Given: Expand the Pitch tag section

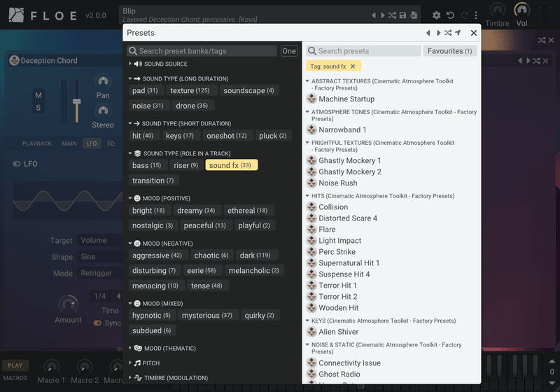Looking at the screenshot, I should pos(130,363).
